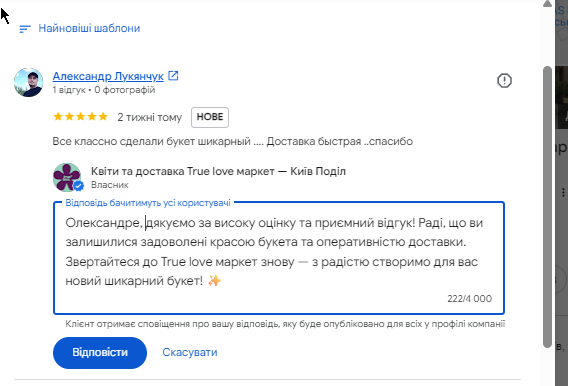Viewport: 568px width, 386px height.
Task: Click Александр Лукянчук's profile avatar
Action: [29, 82]
